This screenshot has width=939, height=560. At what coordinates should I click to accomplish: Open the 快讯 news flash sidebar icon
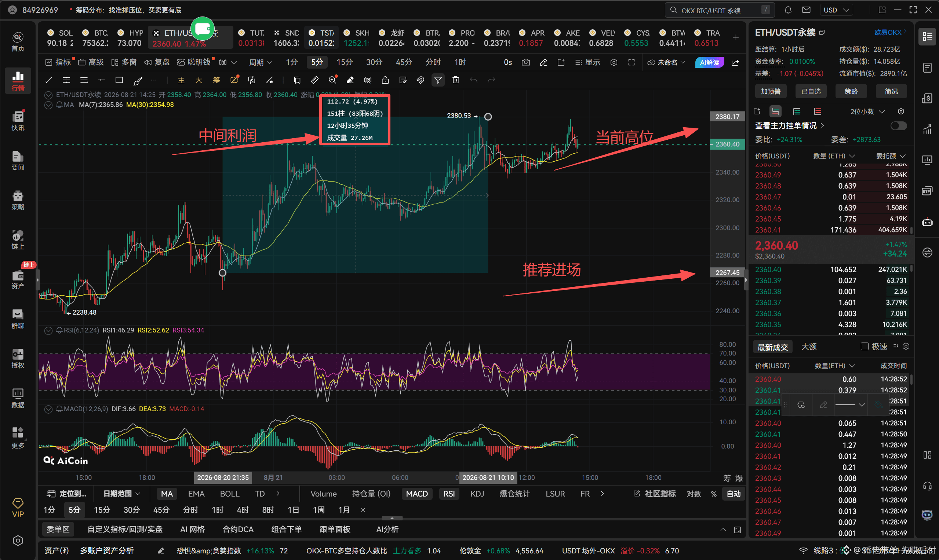(x=18, y=121)
